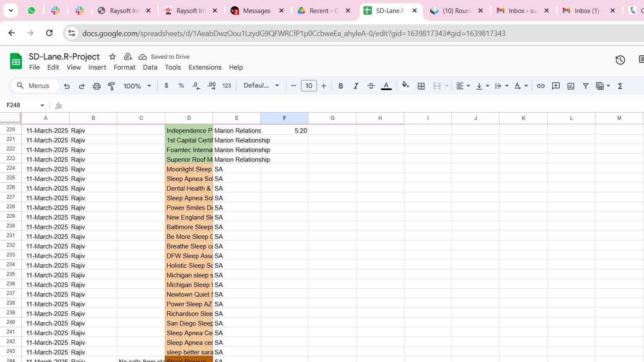644x362 pixels.
Task: Open the Edit menu
Action: pos(53,67)
